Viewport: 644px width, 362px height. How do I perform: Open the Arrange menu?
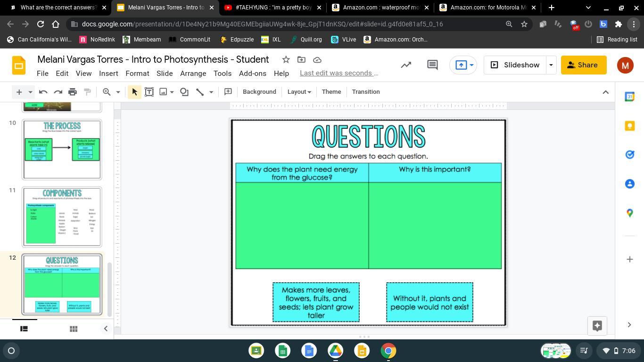193,74
